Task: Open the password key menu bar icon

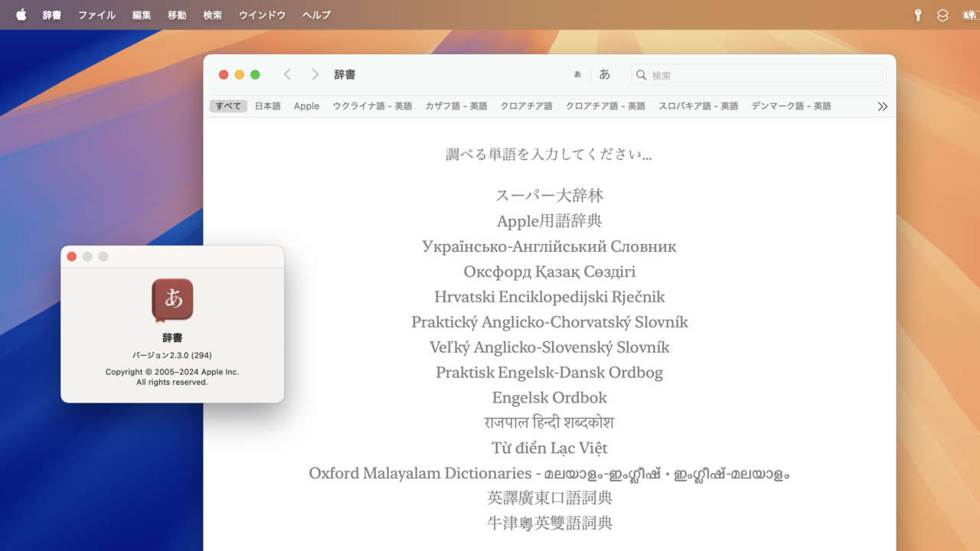Action: (x=917, y=15)
